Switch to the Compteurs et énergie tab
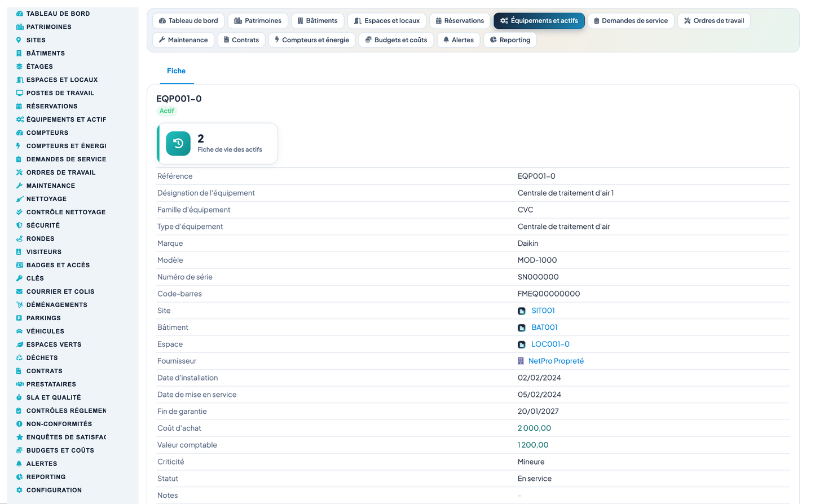815x504 pixels. (x=312, y=40)
